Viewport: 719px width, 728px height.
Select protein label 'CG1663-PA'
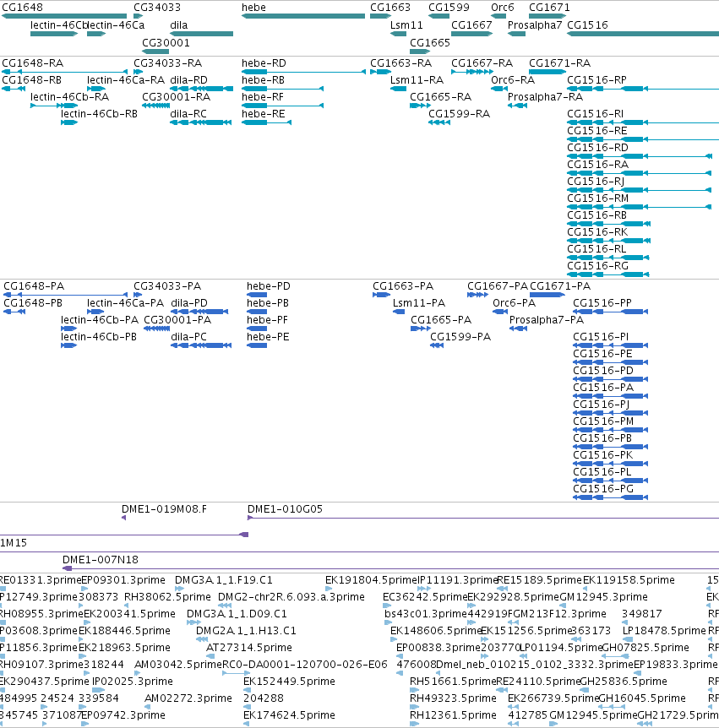403,286
